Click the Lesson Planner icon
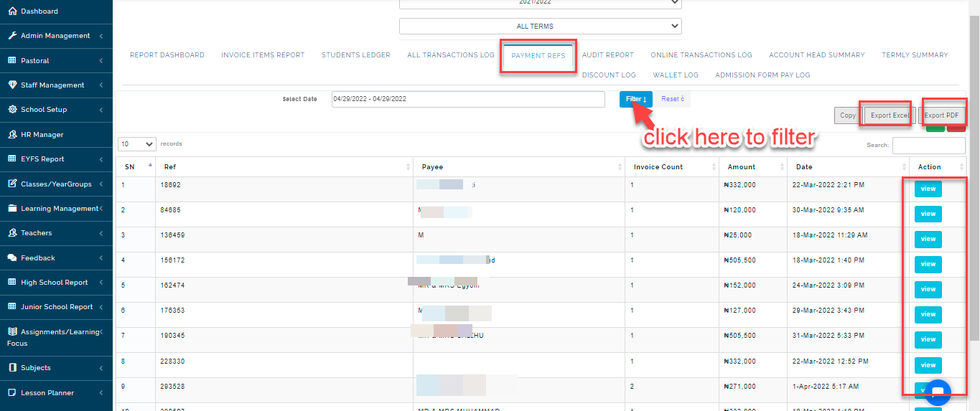The height and width of the screenshot is (411, 980). click(x=12, y=392)
